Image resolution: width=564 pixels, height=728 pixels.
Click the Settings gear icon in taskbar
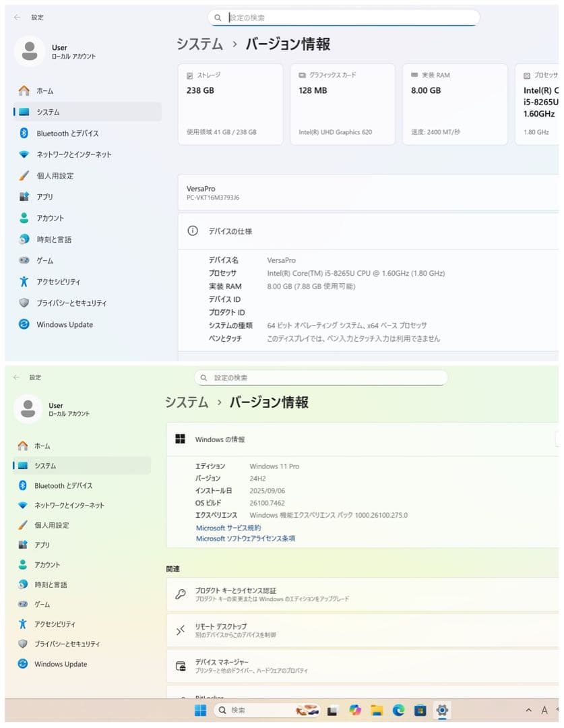[x=442, y=710]
